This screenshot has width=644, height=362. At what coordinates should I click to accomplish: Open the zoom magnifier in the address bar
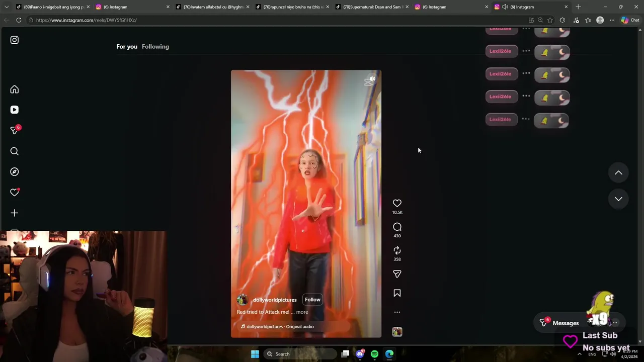540,20
